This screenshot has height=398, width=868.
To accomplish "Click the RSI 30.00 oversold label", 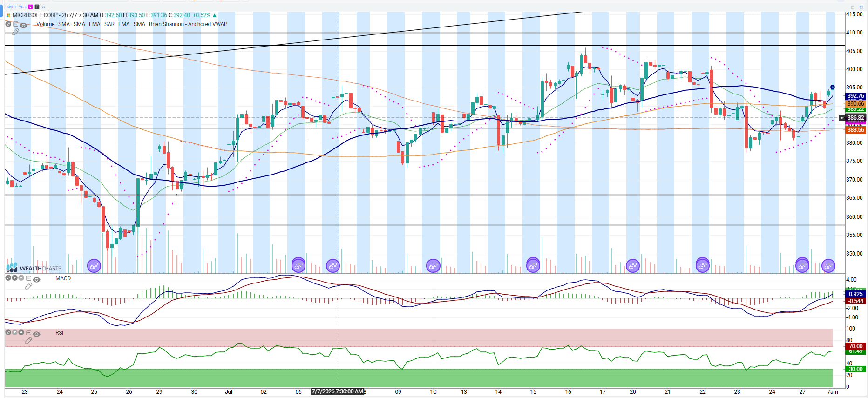I will click(x=855, y=369).
